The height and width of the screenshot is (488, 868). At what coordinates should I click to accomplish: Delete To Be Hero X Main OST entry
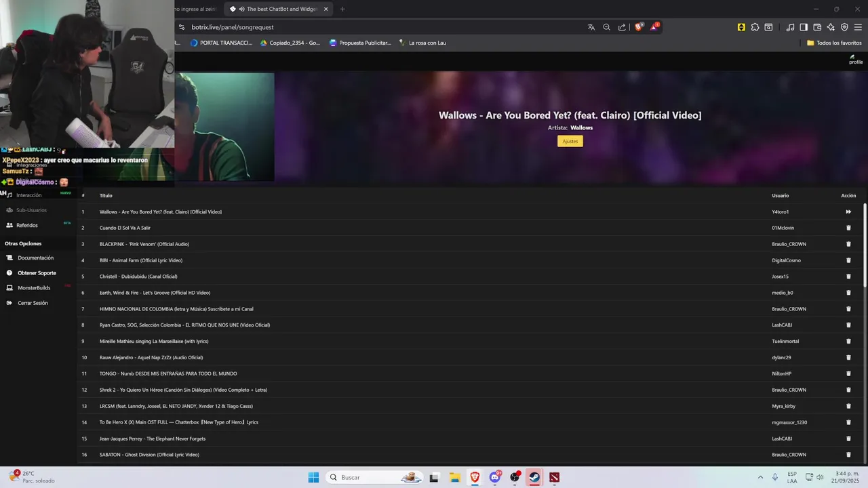pyautogui.click(x=848, y=422)
